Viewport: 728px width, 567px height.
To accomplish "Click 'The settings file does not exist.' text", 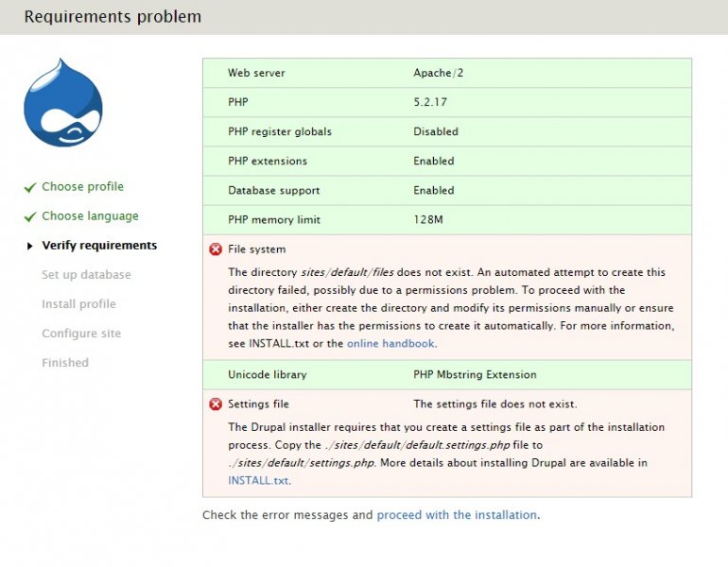I will pyautogui.click(x=494, y=404).
